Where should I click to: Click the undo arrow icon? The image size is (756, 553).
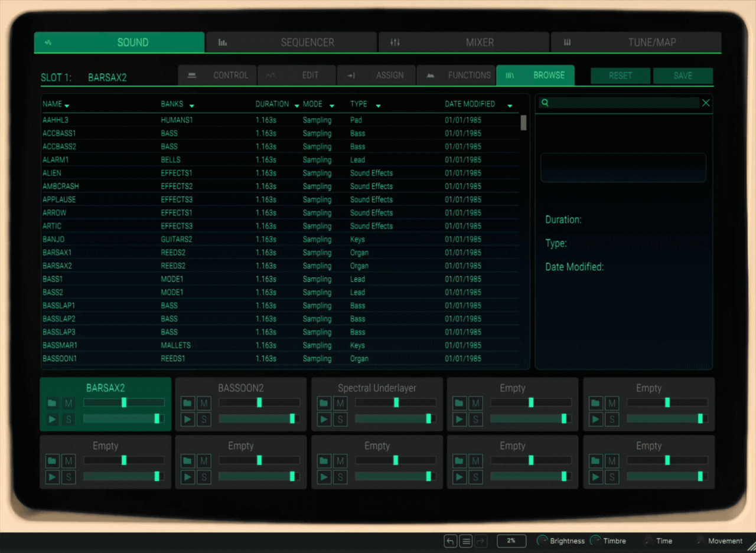(x=451, y=541)
